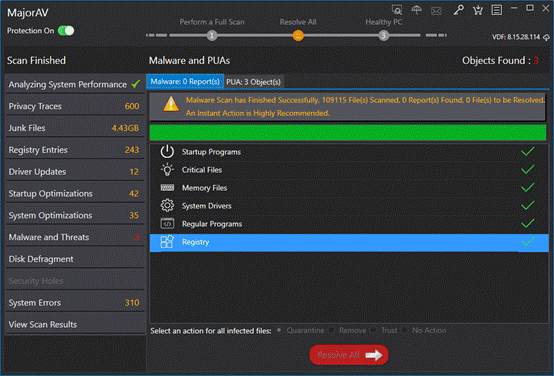554x376 pixels.
Task: Click the power icon beside Startup Programs
Action: pyautogui.click(x=167, y=152)
